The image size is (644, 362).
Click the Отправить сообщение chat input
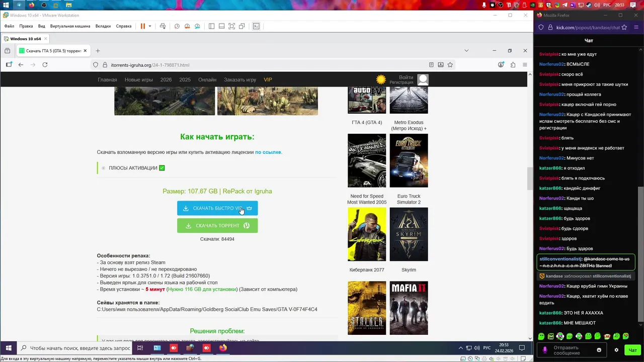571,350
